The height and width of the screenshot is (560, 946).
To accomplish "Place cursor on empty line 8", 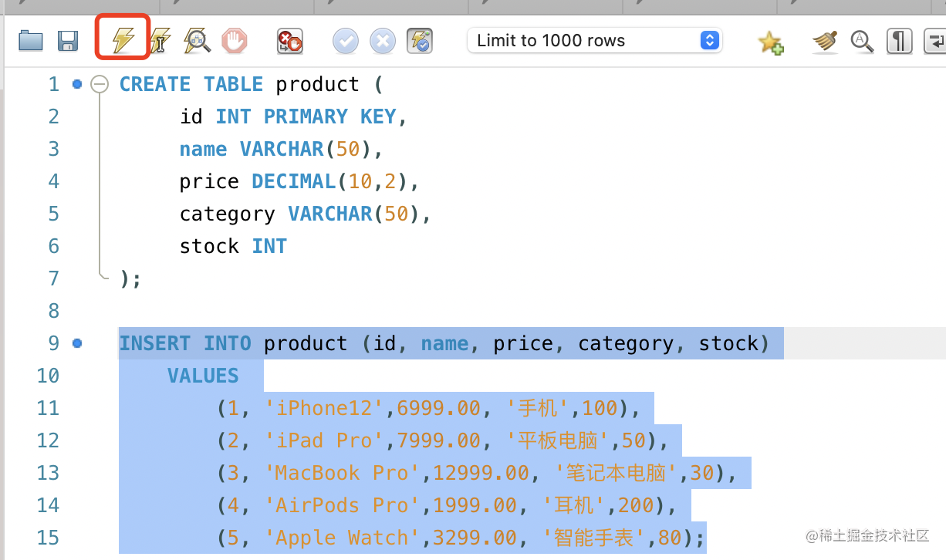I will click(309, 311).
